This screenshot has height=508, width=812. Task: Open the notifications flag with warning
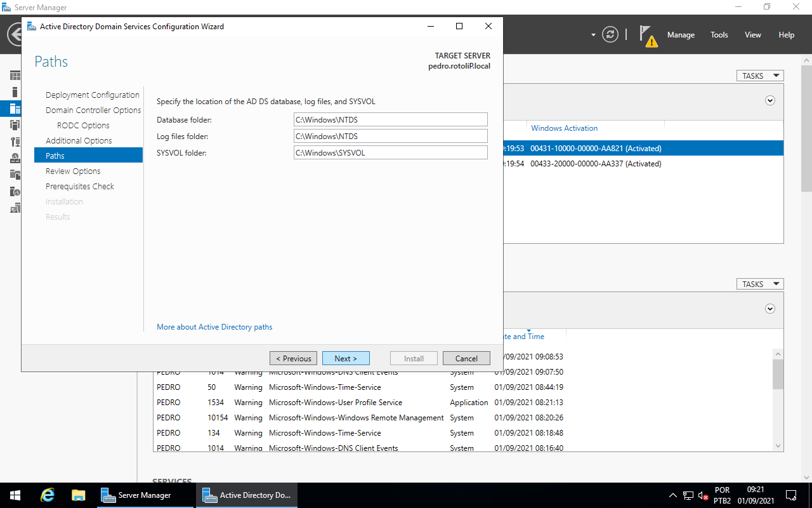[647, 36]
